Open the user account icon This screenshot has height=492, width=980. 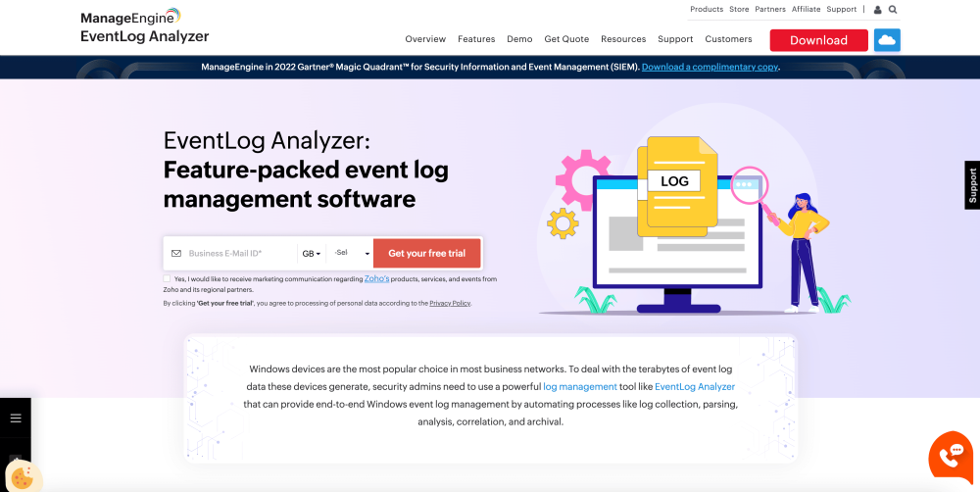point(877,10)
